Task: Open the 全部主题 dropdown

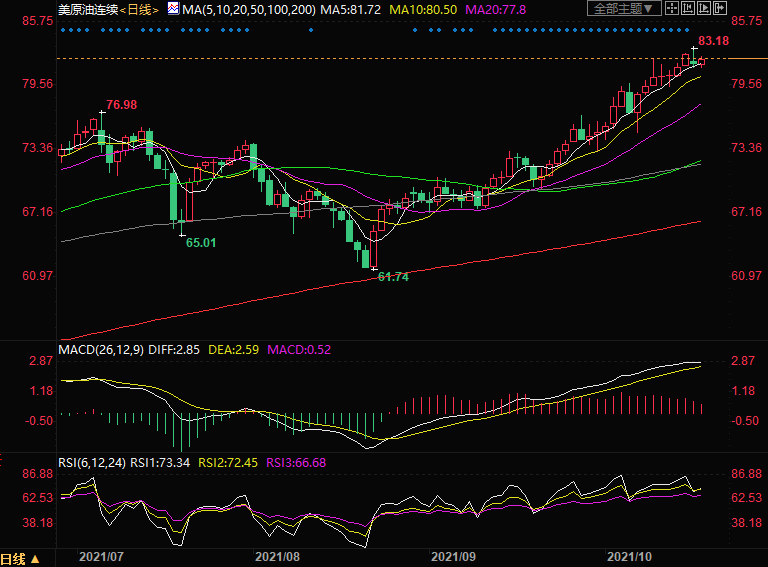Action: point(623,9)
